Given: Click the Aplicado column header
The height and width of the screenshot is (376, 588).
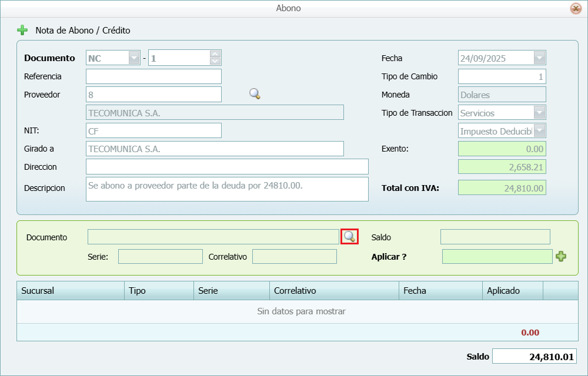Looking at the screenshot, I should (512, 291).
